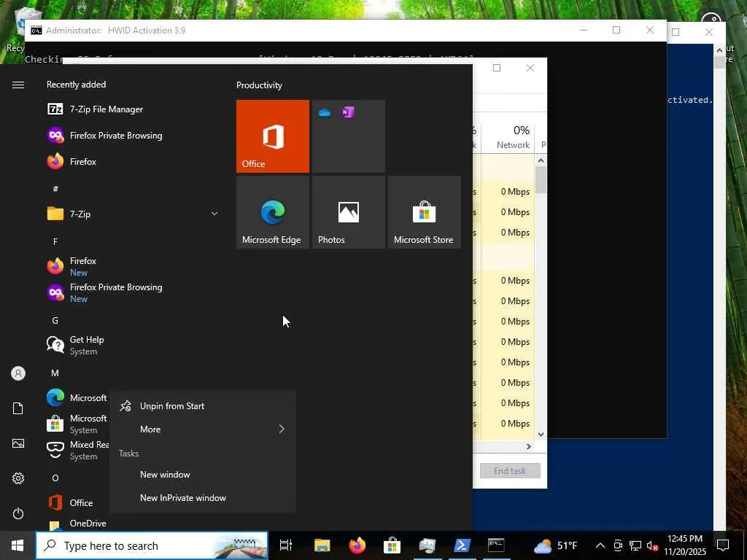Viewport: 747px width, 560px height.
Task: Choose Unpin from Start in context menu
Action: (x=203, y=405)
